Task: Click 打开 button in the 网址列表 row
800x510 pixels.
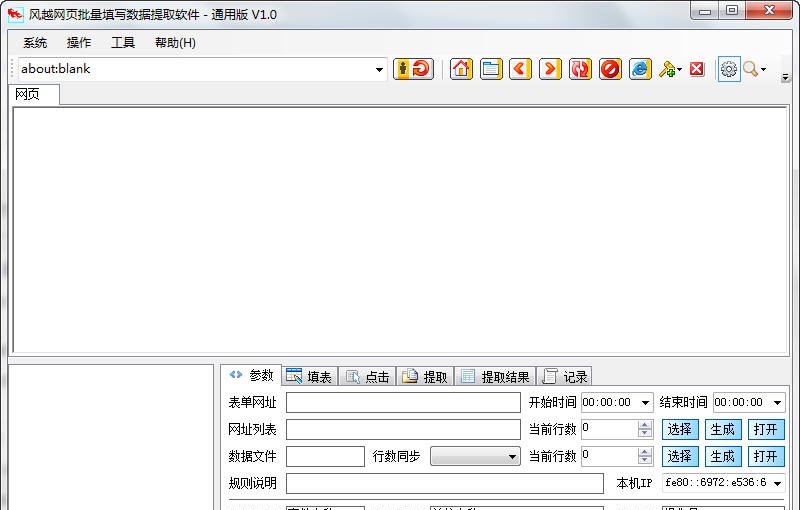Action: pyautogui.click(x=766, y=429)
